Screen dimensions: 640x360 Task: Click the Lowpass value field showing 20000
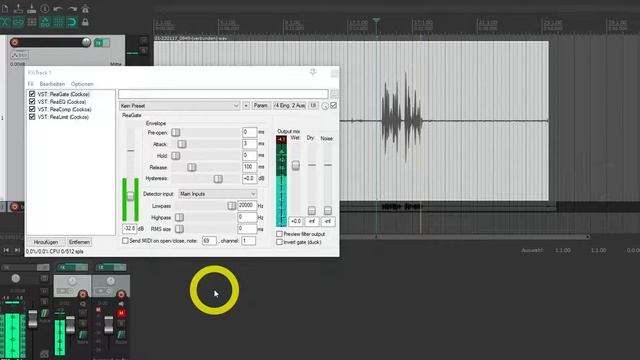coord(247,205)
